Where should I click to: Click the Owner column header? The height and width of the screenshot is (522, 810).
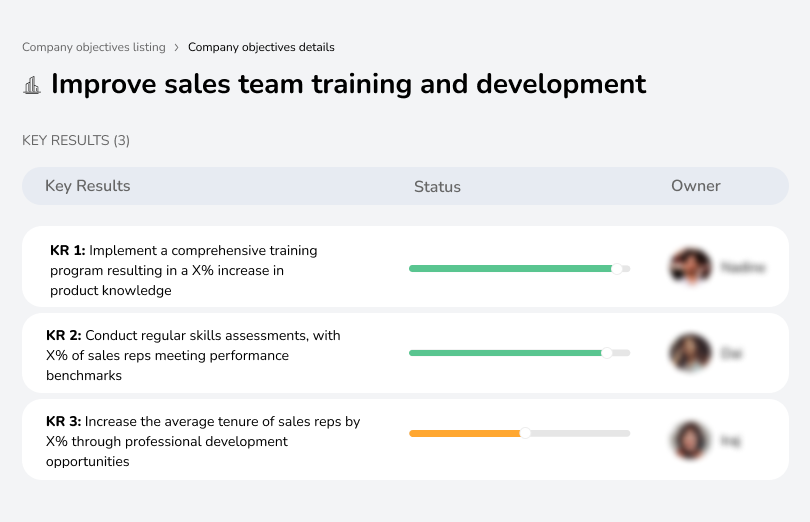695,186
